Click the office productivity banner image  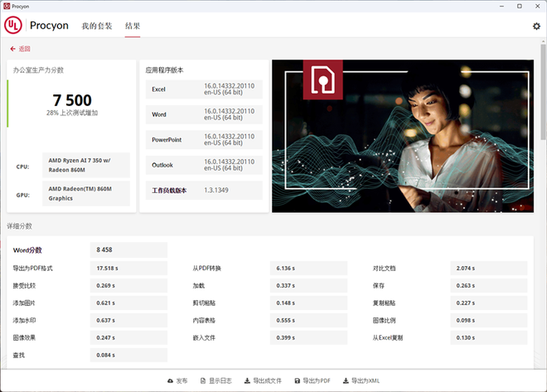[403, 135]
